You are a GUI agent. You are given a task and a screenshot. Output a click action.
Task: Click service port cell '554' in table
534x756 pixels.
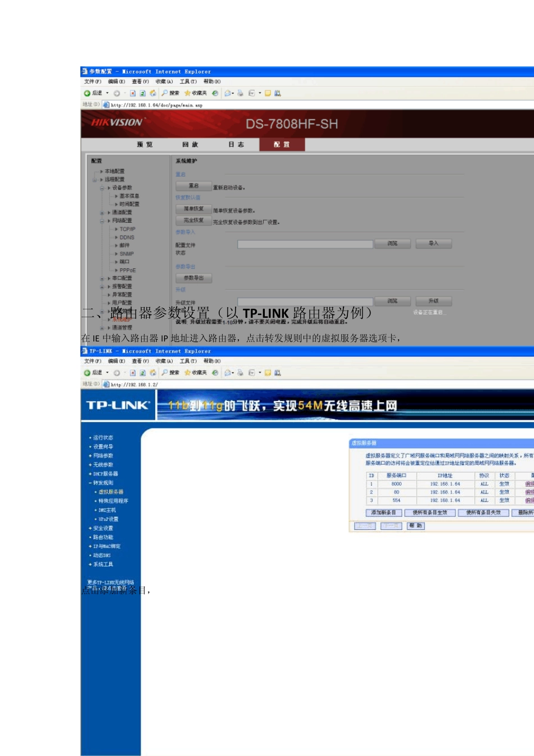point(396,500)
